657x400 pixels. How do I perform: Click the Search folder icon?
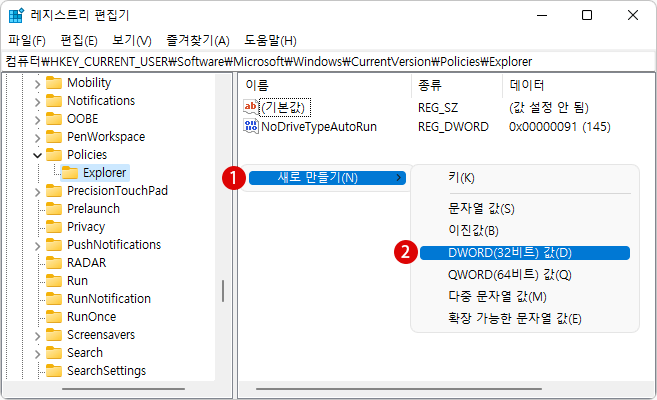coord(54,353)
